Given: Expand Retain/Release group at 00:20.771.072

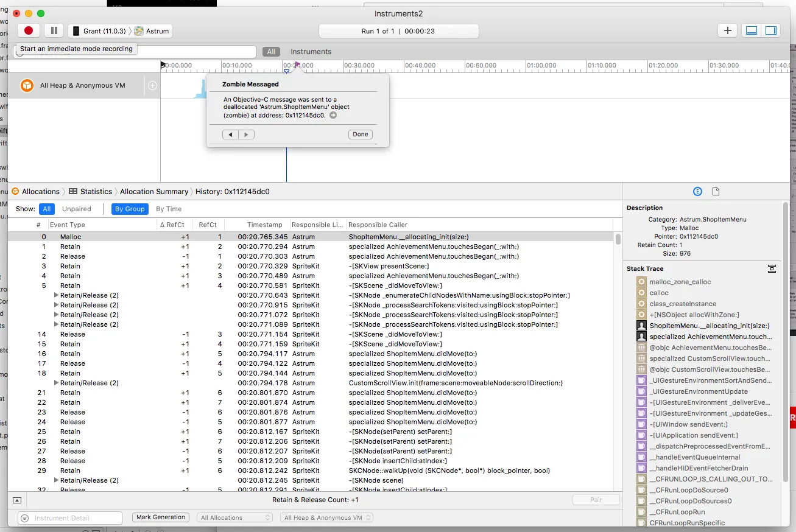Looking at the screenshot, I should click(x=56, y=315).
